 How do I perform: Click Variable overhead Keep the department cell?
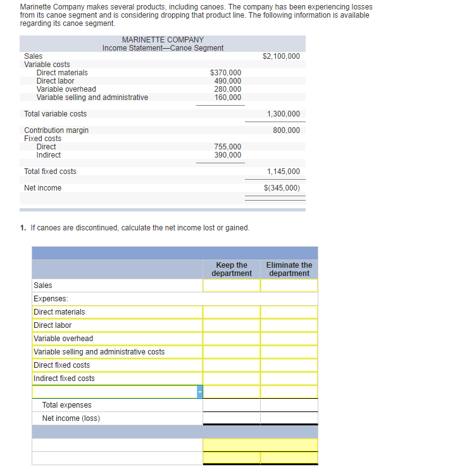[x=232, y=339]
